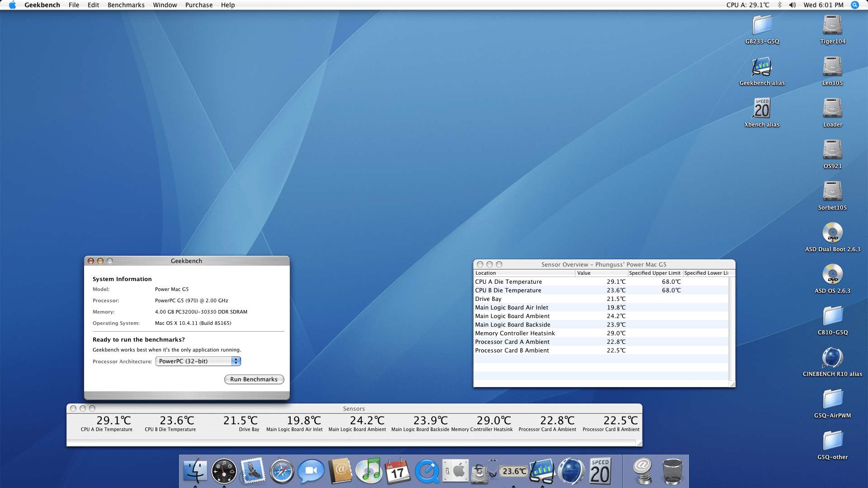The height and width of the screenshot is (488, 868).
Task: Click CPU A temperature menu bar item
Action: tap(747, 5)
